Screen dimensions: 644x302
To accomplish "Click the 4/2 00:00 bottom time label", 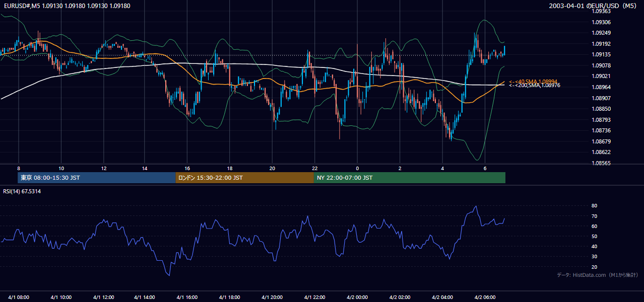I will click(x=357, y=297).
